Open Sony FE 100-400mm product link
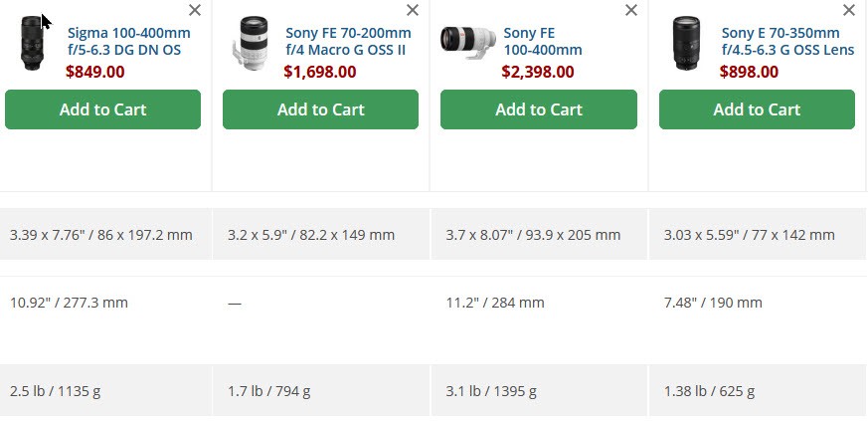This screenshot has height=421, width=868. pos(543,41)
